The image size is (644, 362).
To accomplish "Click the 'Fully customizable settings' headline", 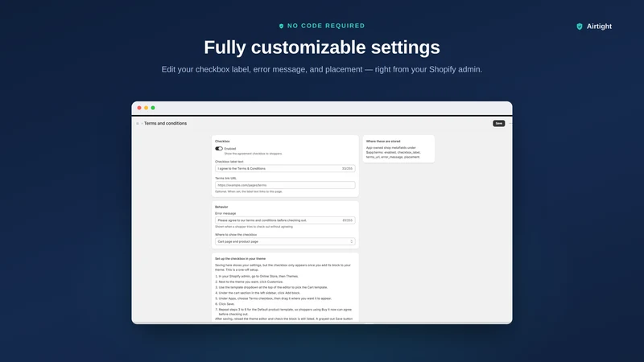I will (x=322, y=47).
